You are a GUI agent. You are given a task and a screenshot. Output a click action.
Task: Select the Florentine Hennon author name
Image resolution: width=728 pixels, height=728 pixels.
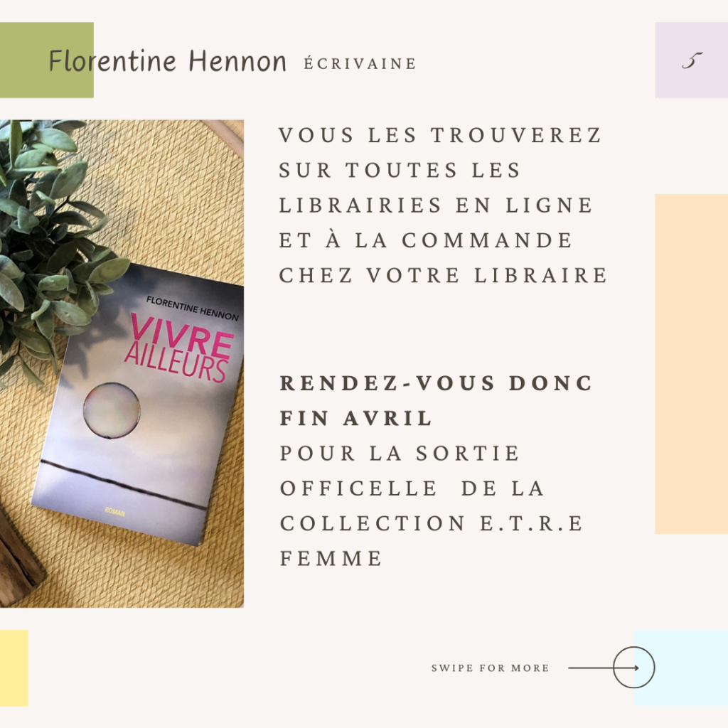167,61
